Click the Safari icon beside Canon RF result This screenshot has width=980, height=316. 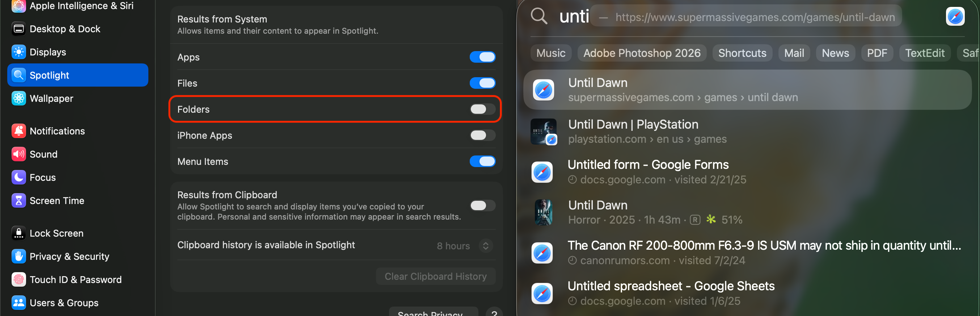click(542, 253)
